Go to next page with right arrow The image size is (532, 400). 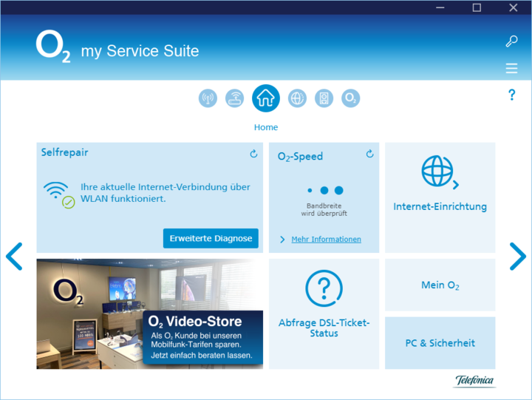click(x=518, y=256)
